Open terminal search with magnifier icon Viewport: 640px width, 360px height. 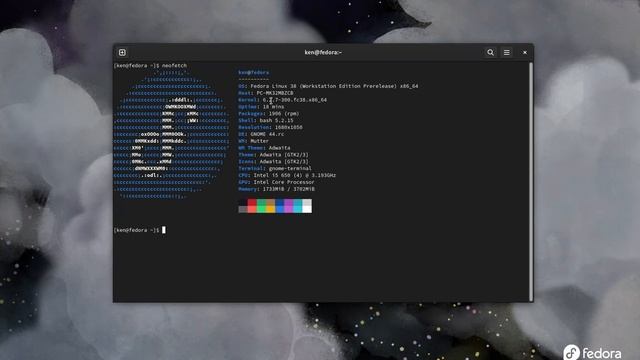pos(490,52)
